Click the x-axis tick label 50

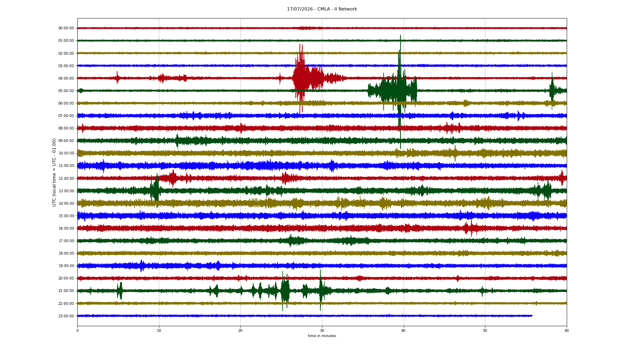point(485,331)
